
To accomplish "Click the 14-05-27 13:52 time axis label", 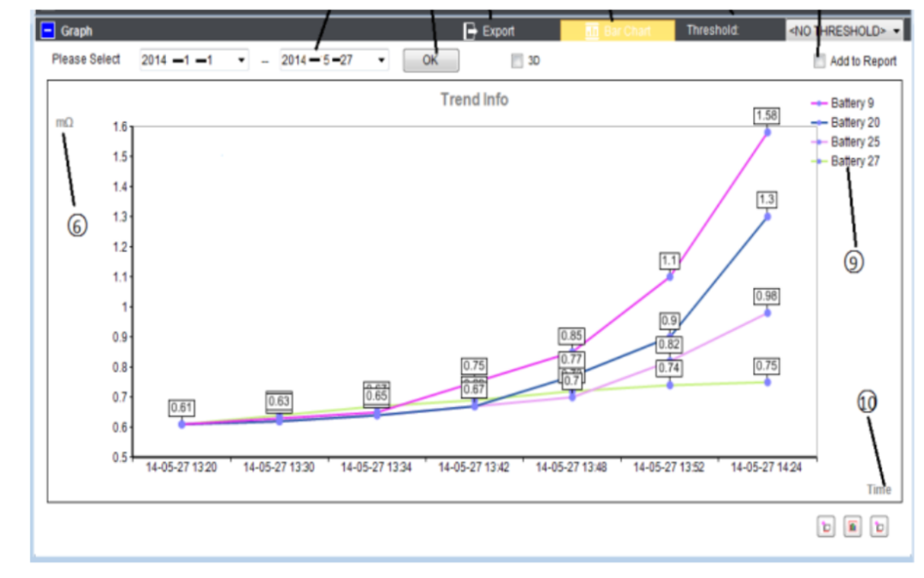I will click(x=669, y=467).
